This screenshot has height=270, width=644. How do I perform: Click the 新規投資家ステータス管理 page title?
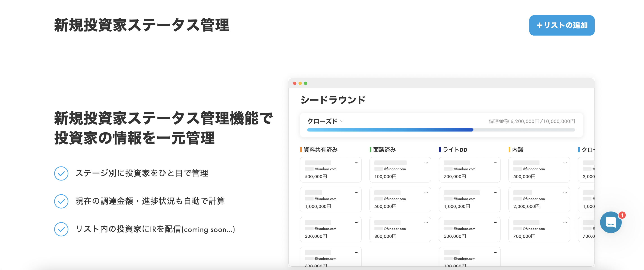pos(142,25)
